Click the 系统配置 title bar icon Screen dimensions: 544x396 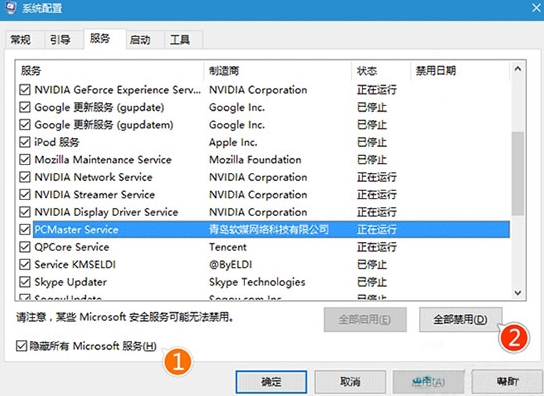click(x=11, y=8)
